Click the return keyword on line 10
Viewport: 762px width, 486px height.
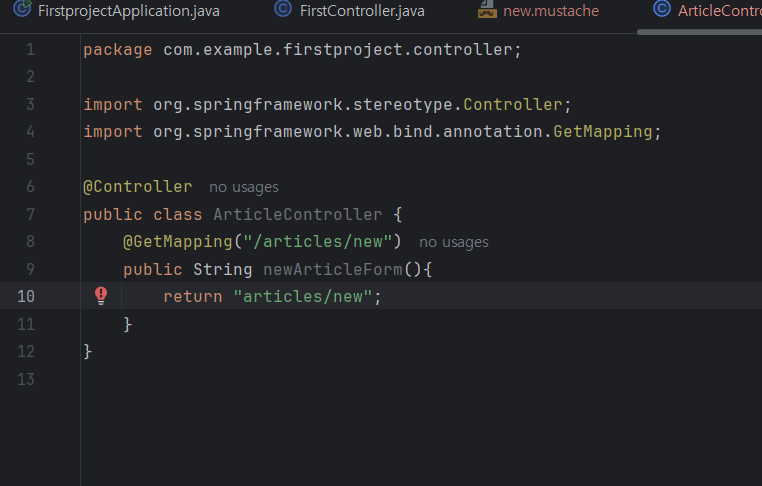(193, 296)
